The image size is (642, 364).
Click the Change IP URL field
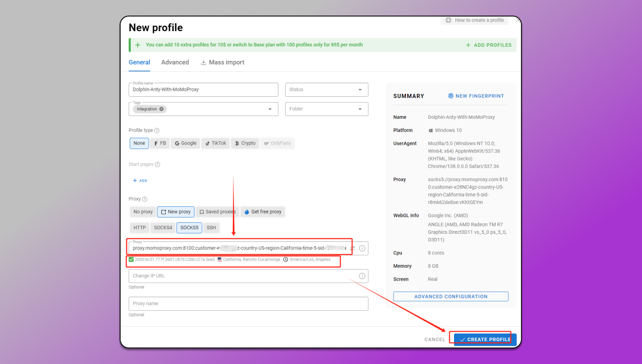(249, 276)
